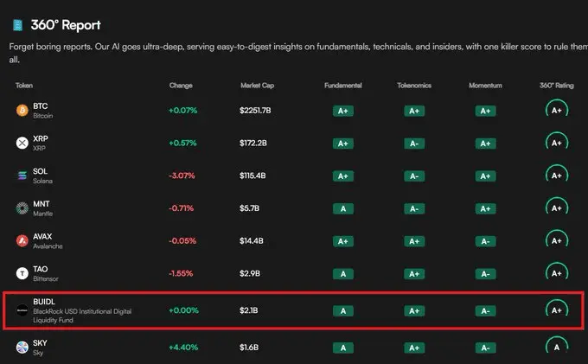Click MNT change value -0.71%
This screenshot has width=588, height=364.
(x=181, y=208)
